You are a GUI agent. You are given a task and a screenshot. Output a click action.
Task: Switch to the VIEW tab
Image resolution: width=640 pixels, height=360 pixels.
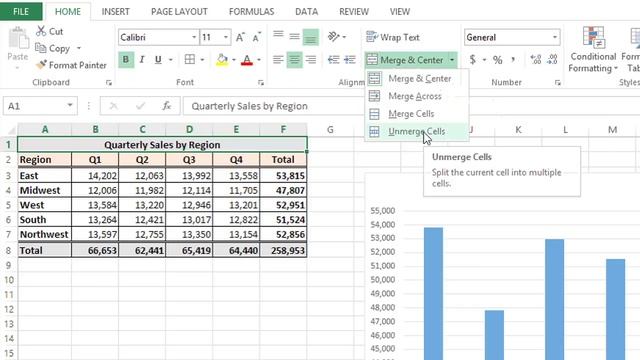(400, 12)
